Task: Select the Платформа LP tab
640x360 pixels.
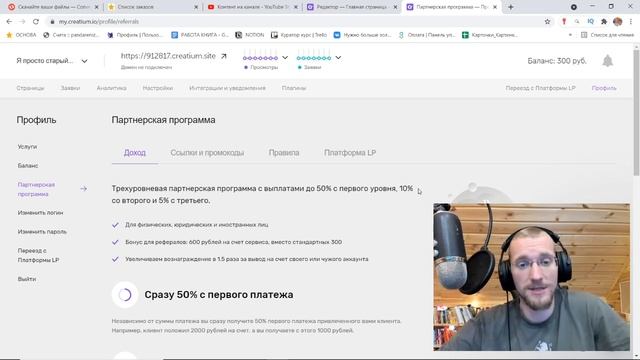Action: point(350,153)
